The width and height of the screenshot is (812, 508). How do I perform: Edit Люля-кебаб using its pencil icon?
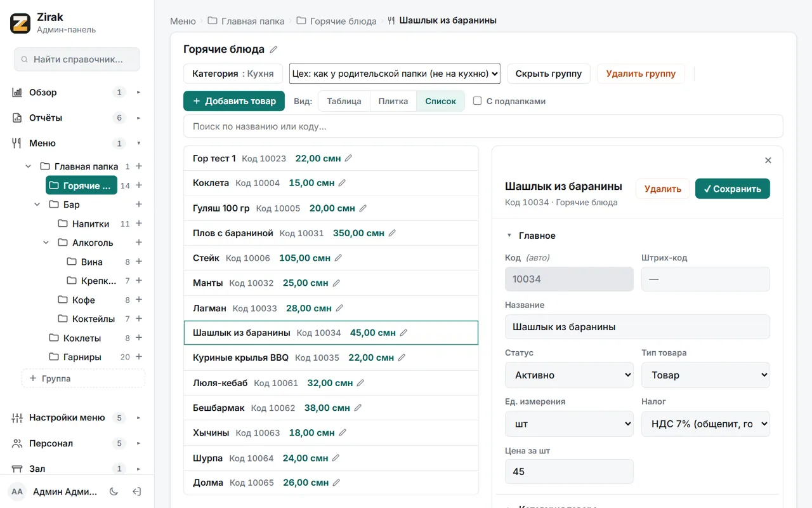pos(361,383)
